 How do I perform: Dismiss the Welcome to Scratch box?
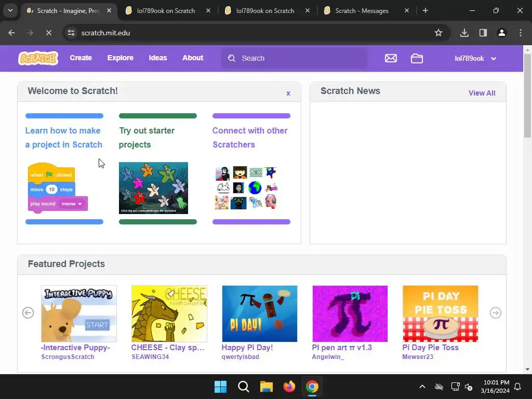(288, 94)
